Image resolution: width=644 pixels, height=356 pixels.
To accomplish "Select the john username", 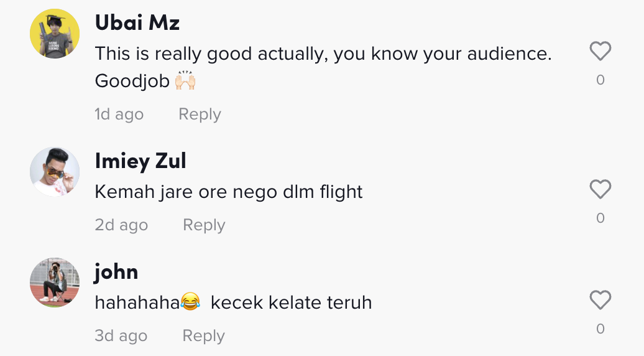I will pos(116,272).
